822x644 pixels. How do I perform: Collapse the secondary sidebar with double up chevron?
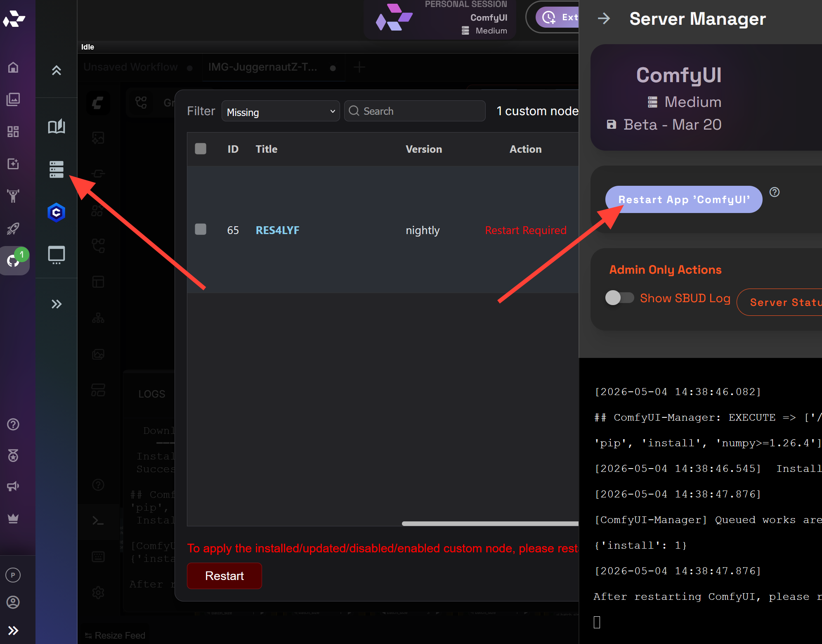pyautogui.click(x=57, y=70)
